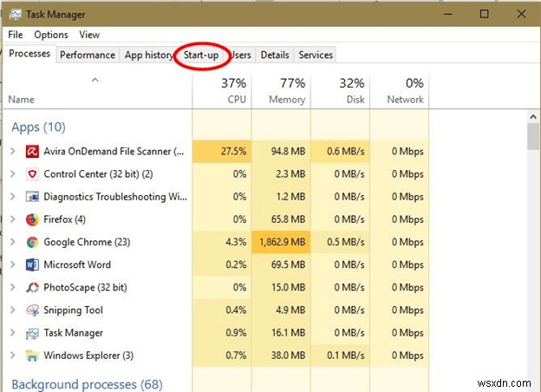Click the vertical scrollbar thumb
541x392 pixels.
533,136
